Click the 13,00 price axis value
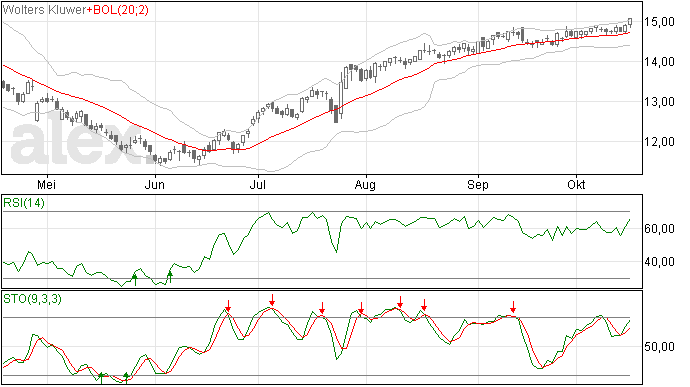 pyautogui.click(x=659, y=102)
